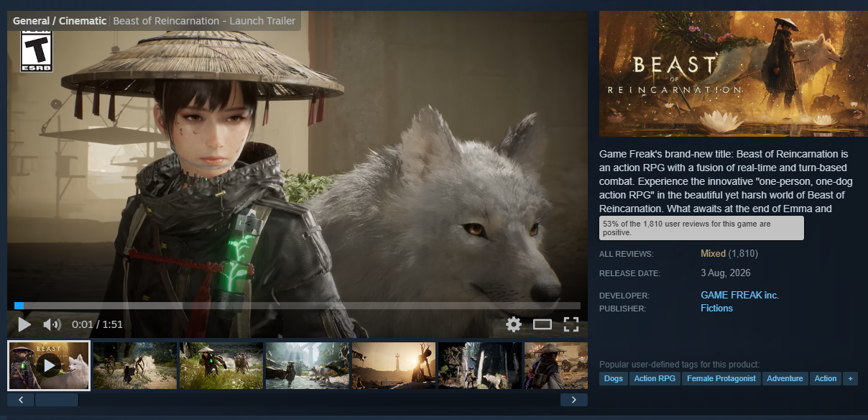Open the fifth sunset screenshot thumbnail
Image resolution: width=868 pixels, height=420 pixels.
click(394, 365)
